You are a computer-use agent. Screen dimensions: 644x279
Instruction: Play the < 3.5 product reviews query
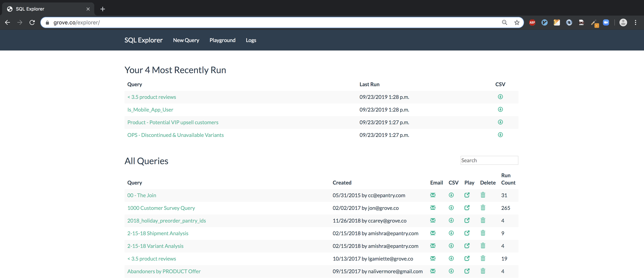[467, 258]
